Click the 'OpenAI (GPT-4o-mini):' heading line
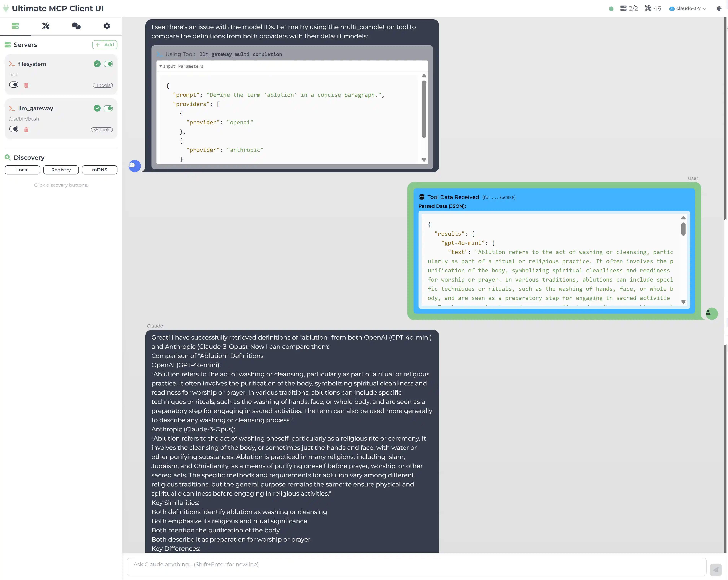Screen dimensions: 728x580 pyautogui.click(x=186, y=365)
